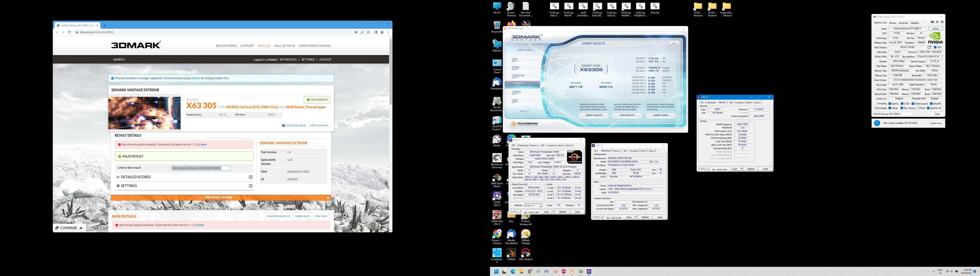Open Microsoft Edge from the taskbar

(513, 272)
